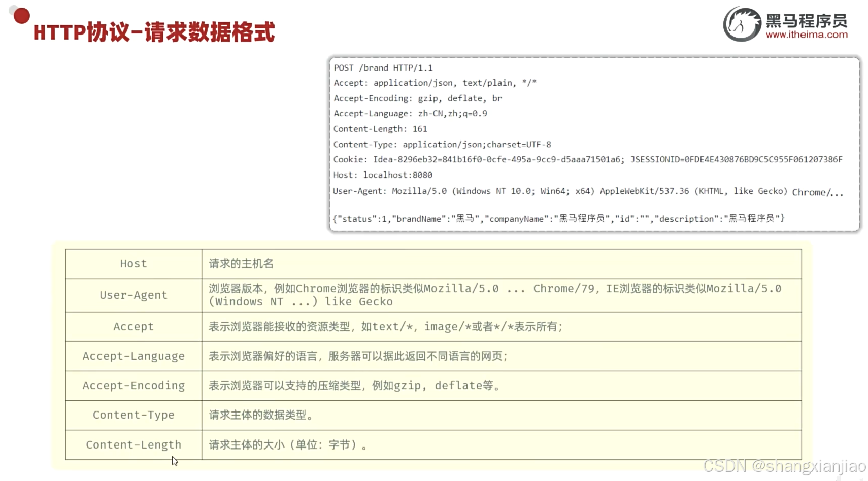Viewport: 868px width, 481px height.
Task: Click the itheima horse logo icon
Action: coord(742,24)
